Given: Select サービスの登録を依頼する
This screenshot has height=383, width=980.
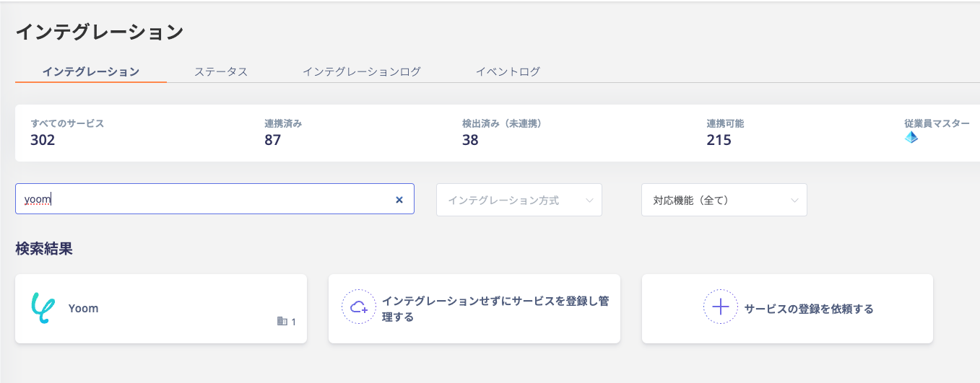Looking at the screenshot, I should click(x=787, y=309).
